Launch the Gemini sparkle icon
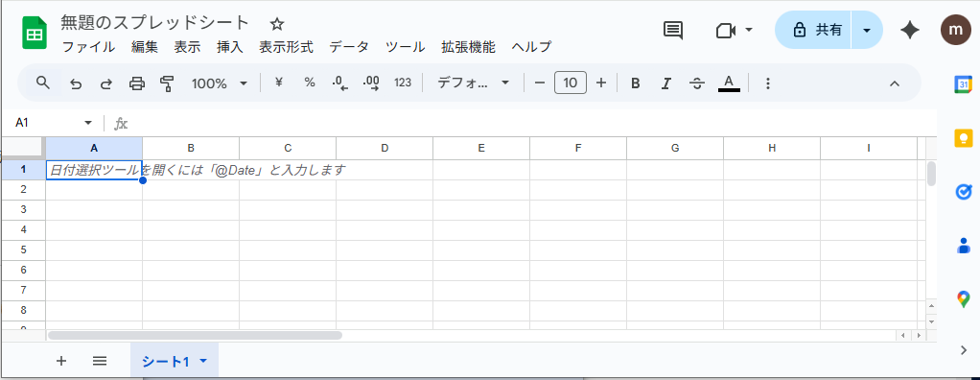Image resolution: width=980 pixels, height=380 pixels. [910, 30]
